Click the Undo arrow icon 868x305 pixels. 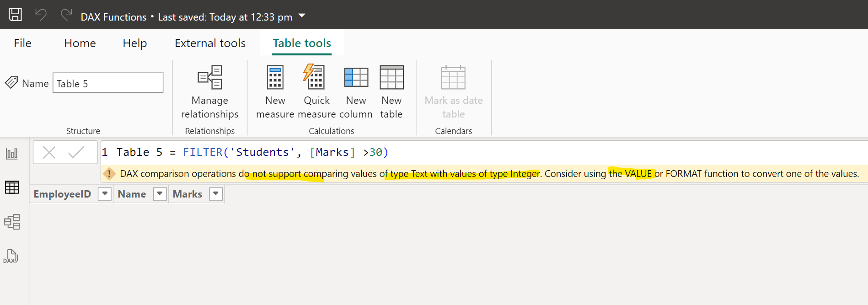[41, 15]
